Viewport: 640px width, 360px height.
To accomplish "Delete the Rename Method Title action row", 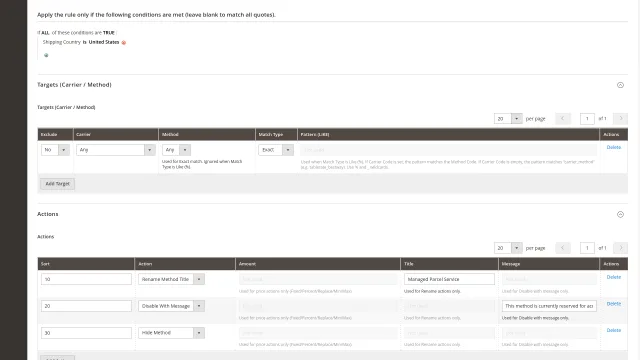I will (x=613, y=277).
